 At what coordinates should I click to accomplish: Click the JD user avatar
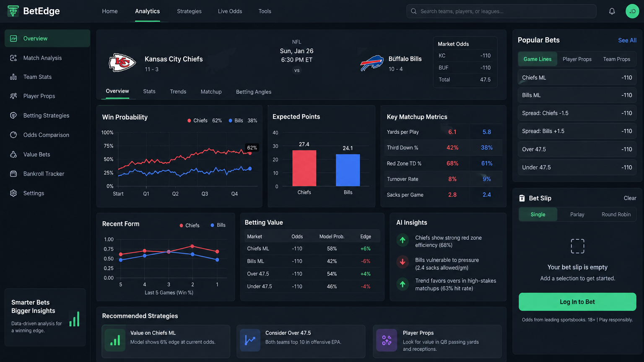coord(632,11)
